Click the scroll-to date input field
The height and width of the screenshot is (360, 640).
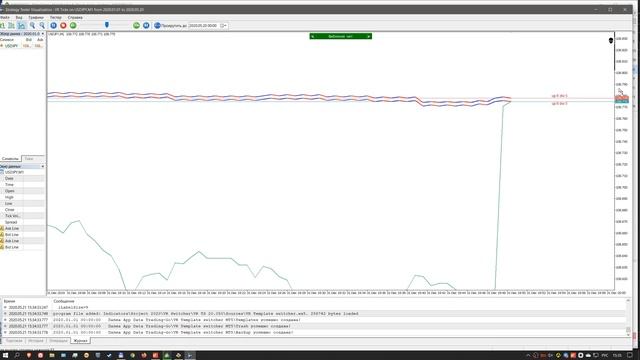pyautogui.click(x=203, y=26)
